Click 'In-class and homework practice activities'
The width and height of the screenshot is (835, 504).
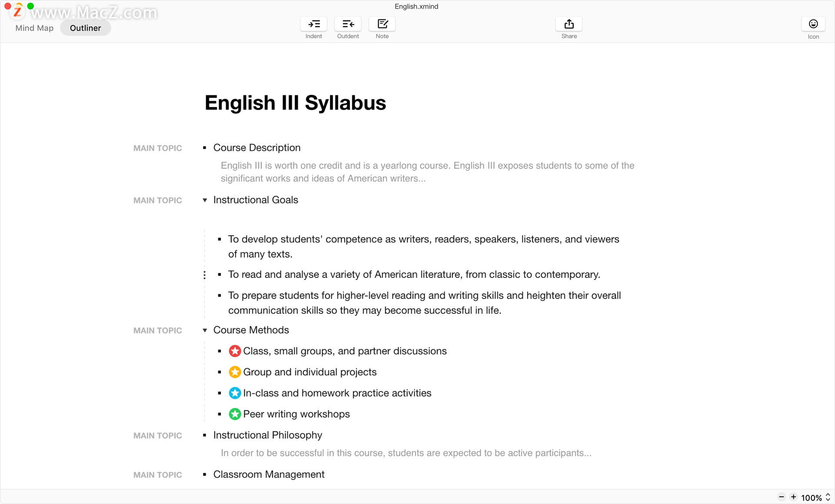(x=337, y=393)
